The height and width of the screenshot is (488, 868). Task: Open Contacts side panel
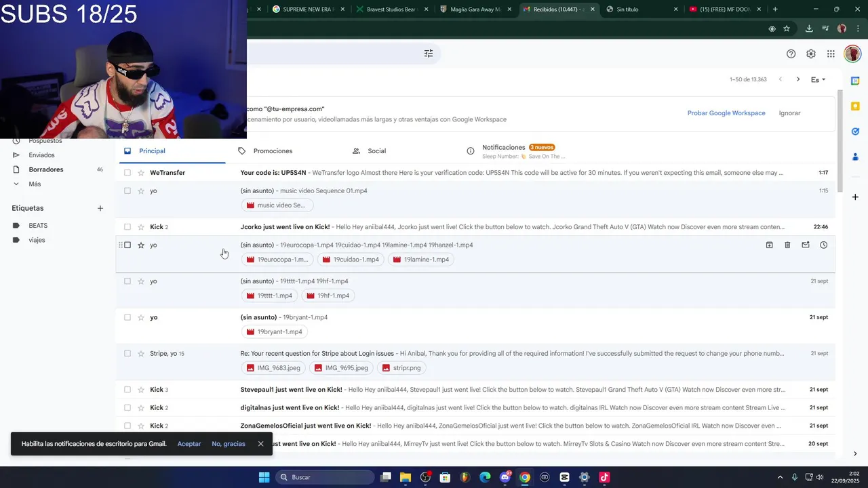855,157
